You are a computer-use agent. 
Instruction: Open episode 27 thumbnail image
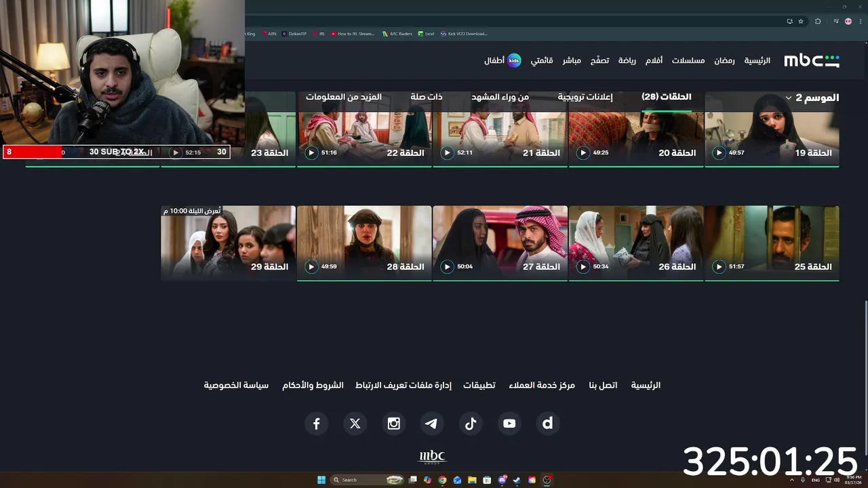point(500,243)
